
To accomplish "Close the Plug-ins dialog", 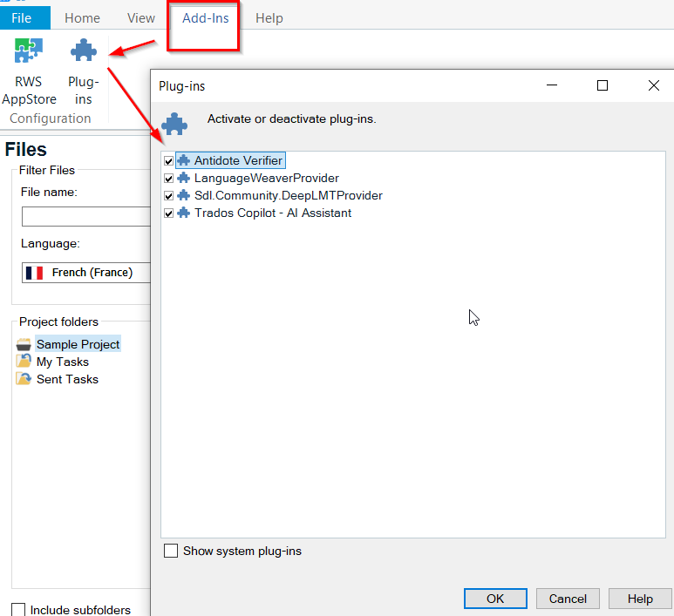I will (654, 85).
